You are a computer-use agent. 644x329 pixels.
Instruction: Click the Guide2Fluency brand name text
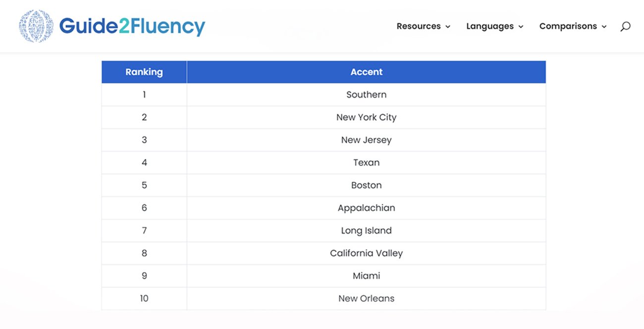[132, 26]
